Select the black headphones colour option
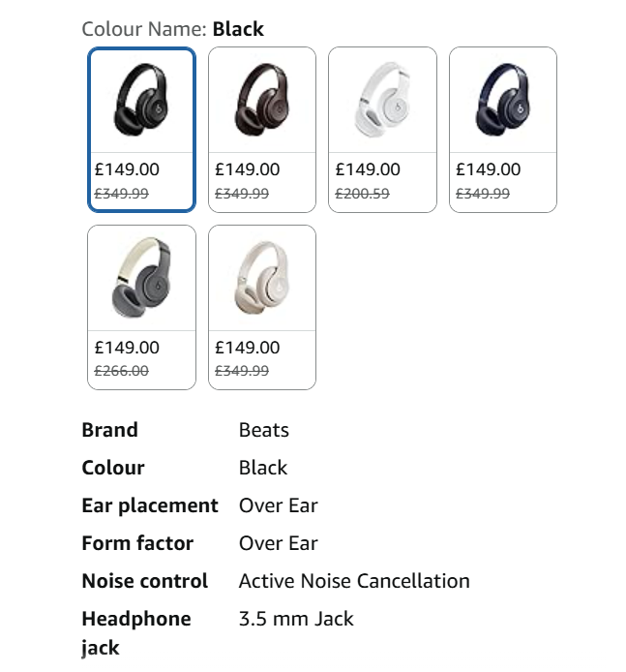The width and height of the screenshot is (626, 672). tap(141, 102)
